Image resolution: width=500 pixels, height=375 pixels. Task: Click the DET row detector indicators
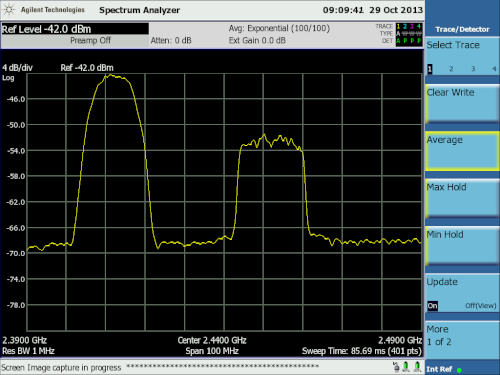point(409,41)
